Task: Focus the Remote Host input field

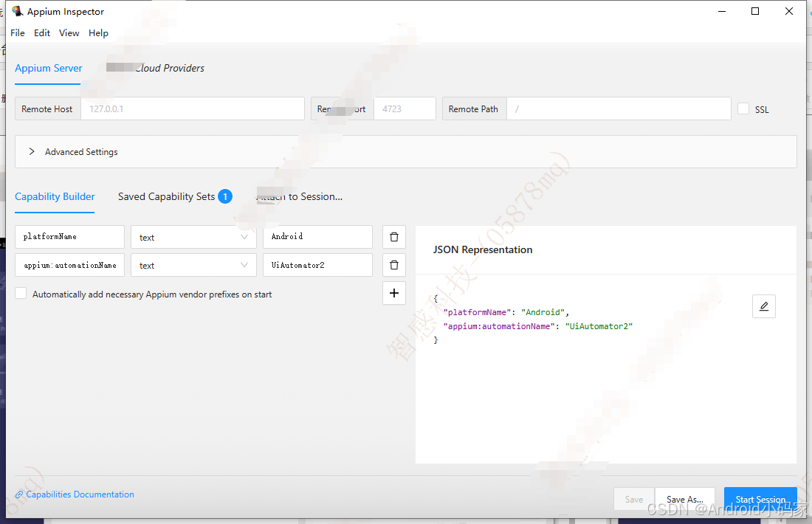Action: click(x=192, y=108)
